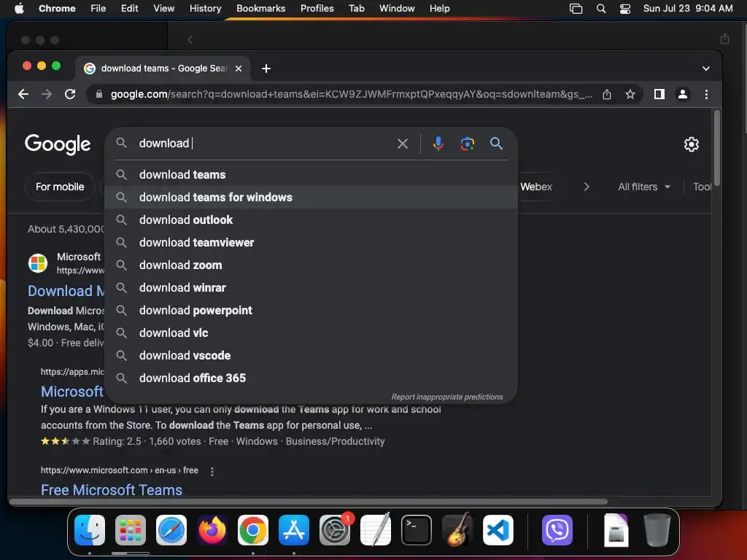Open the History menu
This screenshot has width=747, height=560.
[x=205, y=9]
